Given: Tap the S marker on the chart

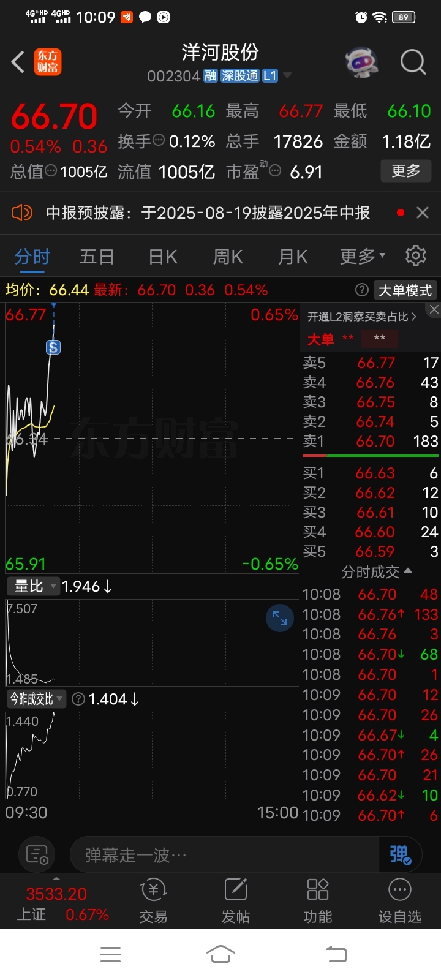Looking at the screenshot, I should coord(53,347).
